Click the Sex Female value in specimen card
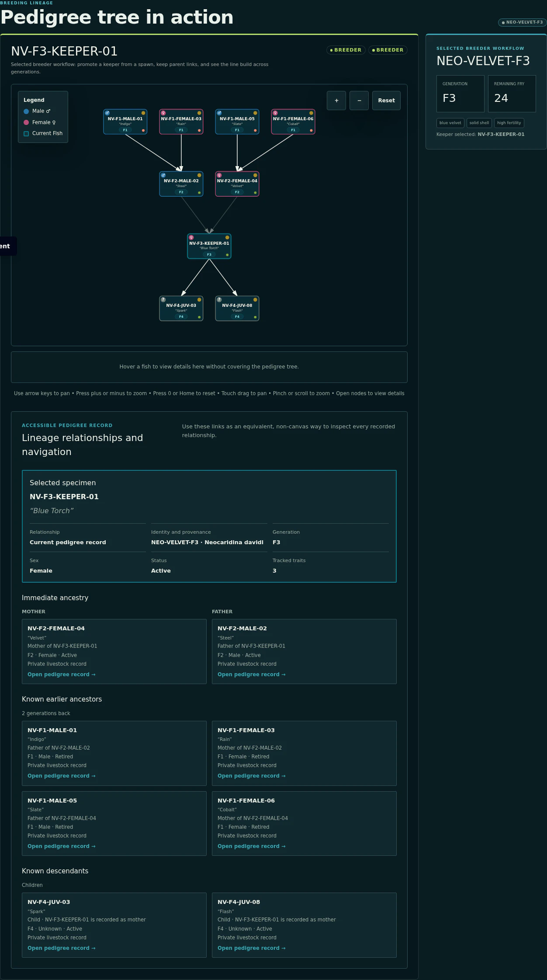 pyautogui.click(x=41, y=571)
